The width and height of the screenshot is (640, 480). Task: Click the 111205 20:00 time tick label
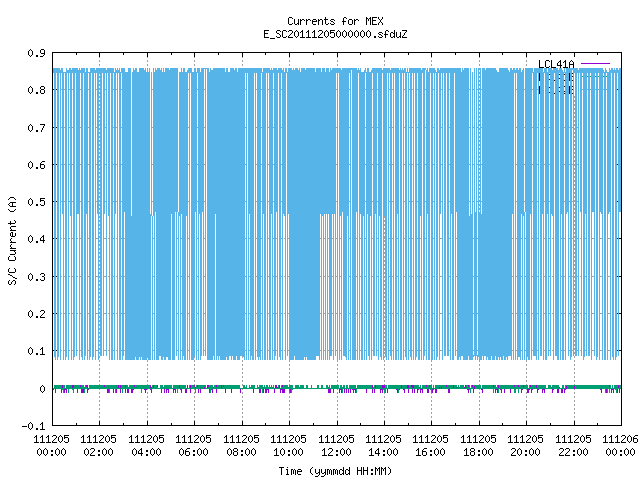[x=525, y=446]
